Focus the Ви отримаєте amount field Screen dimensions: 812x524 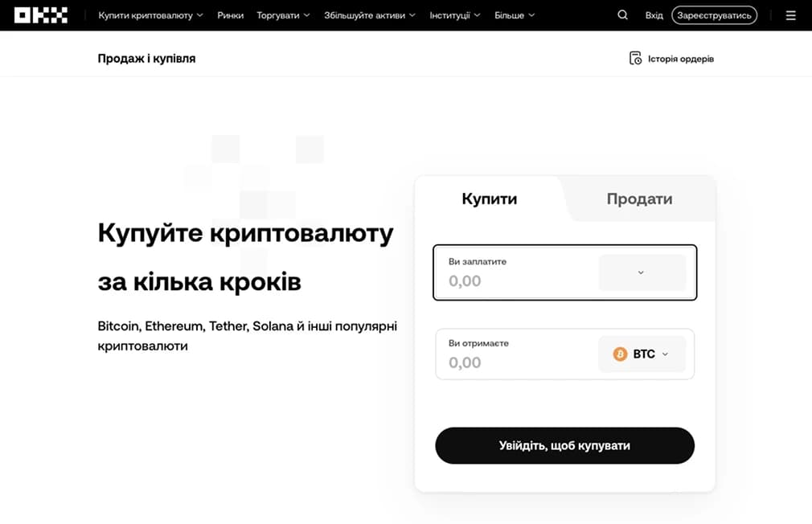[515, 362]
